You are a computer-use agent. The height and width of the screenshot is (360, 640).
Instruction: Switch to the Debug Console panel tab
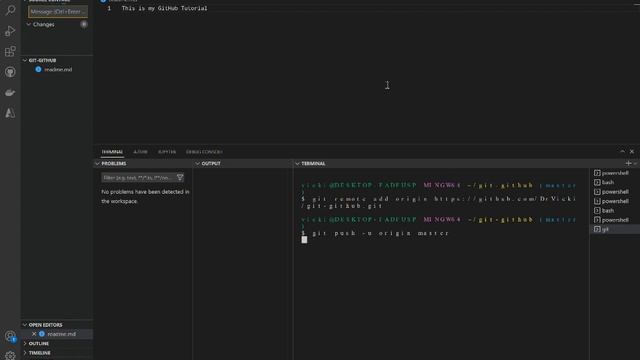click(204, 152)
